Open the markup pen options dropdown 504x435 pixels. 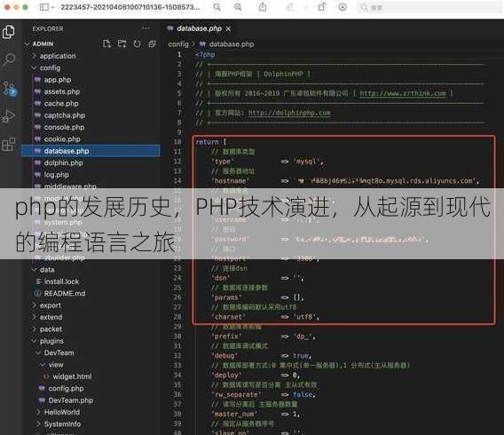(305, 7)
